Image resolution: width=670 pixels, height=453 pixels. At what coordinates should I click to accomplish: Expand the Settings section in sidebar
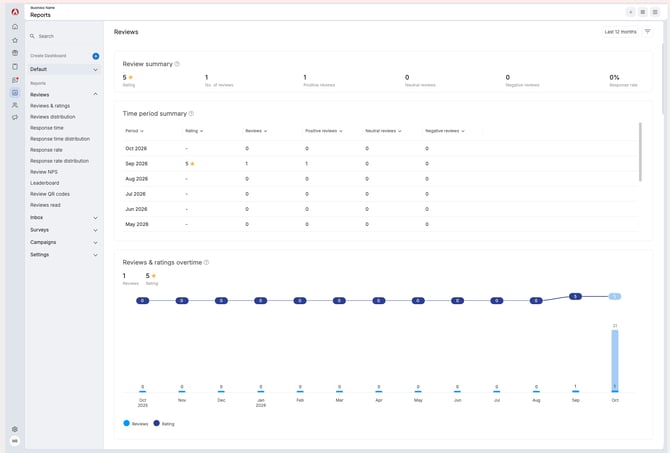(x=95, y=255)
